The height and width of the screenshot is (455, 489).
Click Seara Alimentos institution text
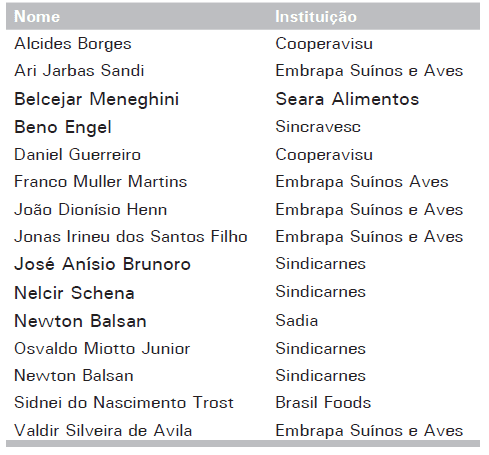pos(347,99)
